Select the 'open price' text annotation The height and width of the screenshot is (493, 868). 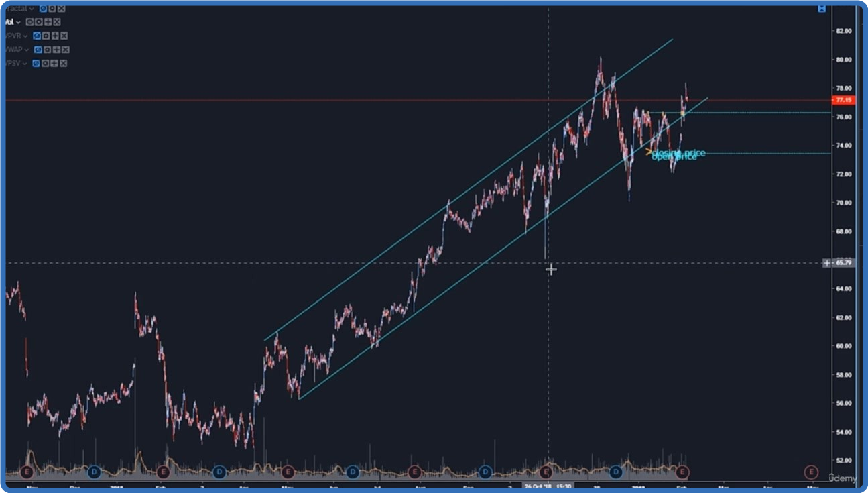point(674,157)
